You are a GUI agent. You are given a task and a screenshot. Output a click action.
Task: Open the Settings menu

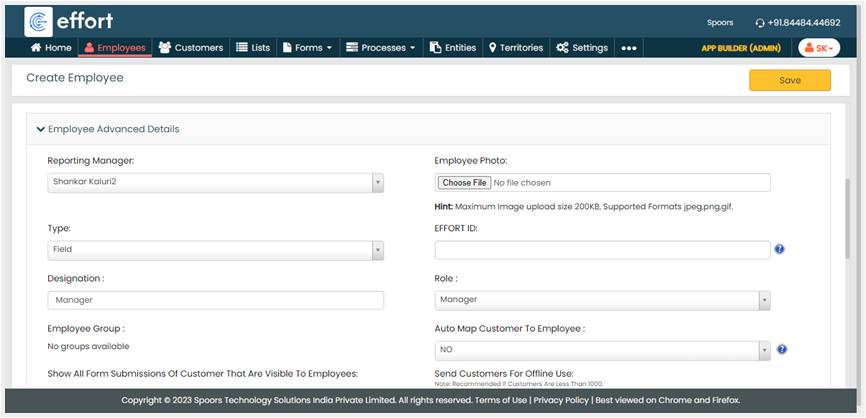point(581,47)
